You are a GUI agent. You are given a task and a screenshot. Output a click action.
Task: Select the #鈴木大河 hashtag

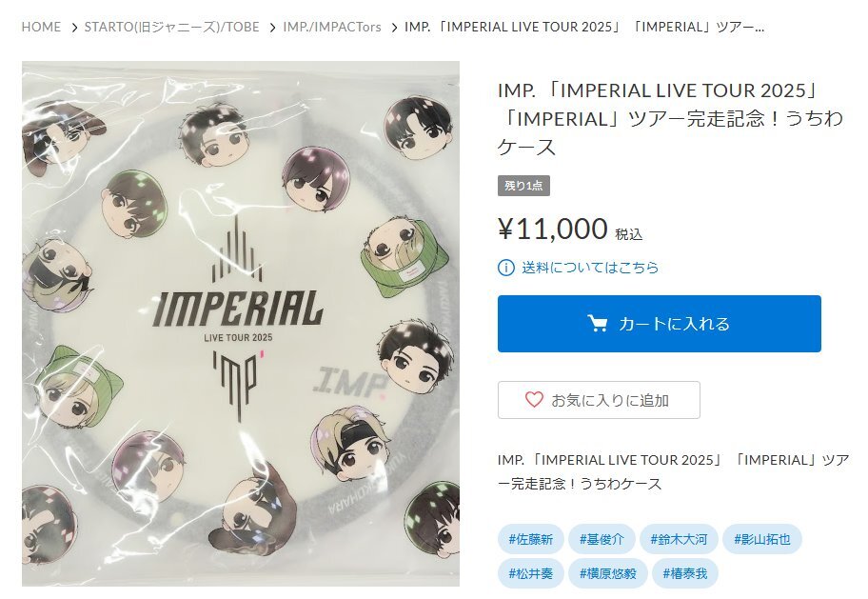pos(679,539)
